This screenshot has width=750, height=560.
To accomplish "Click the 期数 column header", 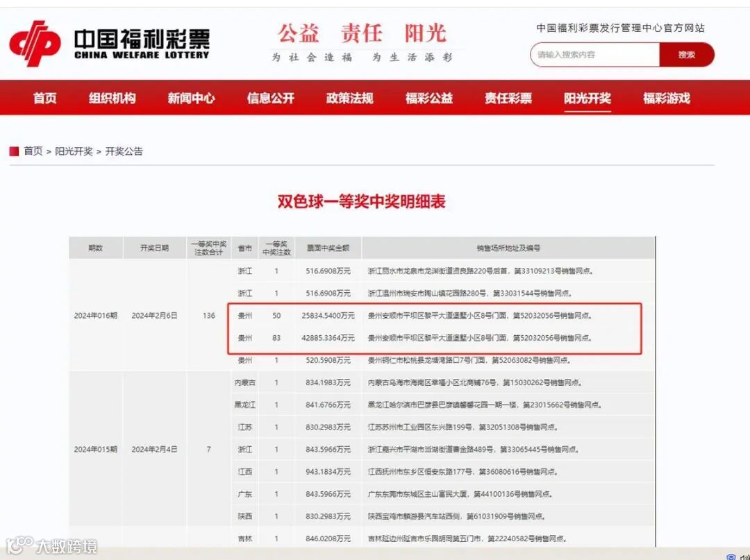I will coord(95,248).
